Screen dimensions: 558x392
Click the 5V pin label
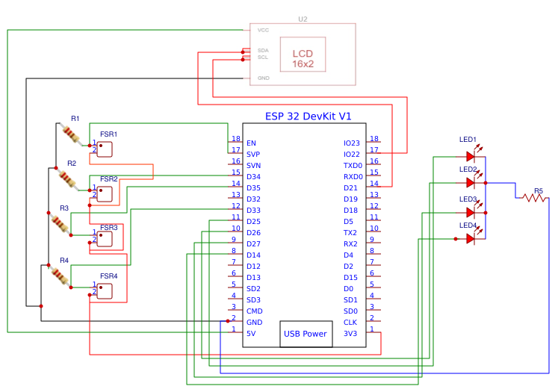(251, 334)
